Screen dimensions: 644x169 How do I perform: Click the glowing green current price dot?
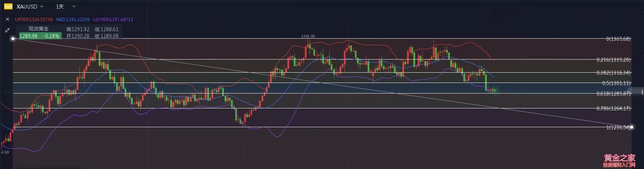494,91
